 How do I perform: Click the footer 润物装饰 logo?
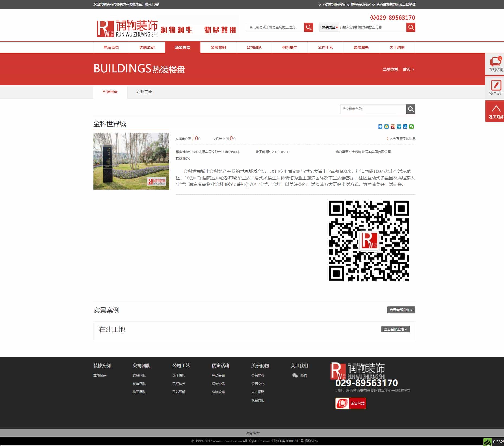358,371
